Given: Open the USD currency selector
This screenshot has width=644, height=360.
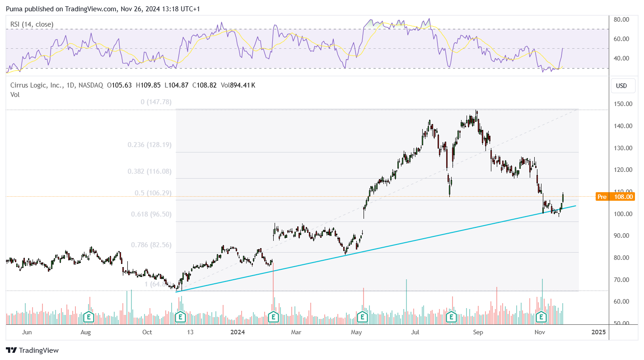Looking at the screenshot, I should [622, 86].
